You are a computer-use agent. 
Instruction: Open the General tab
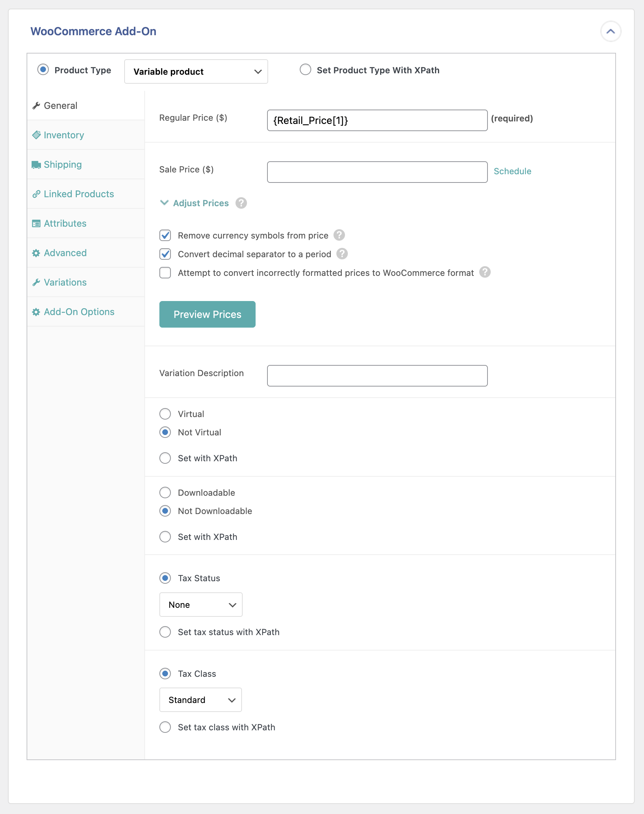60,106
